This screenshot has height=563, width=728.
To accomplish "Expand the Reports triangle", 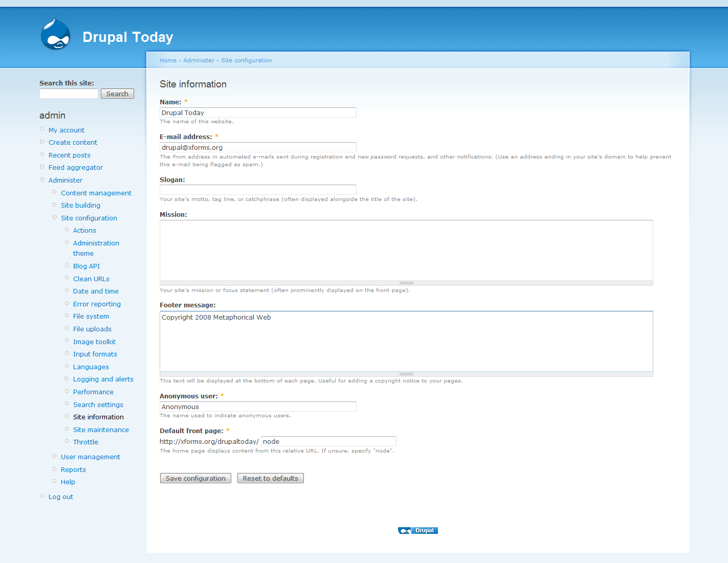I will click(x=55, y=469).
